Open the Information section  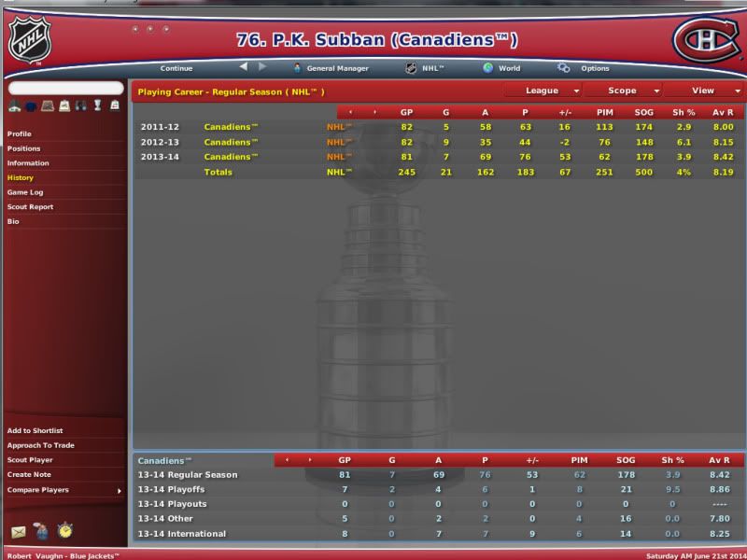[x=28, y=162]
